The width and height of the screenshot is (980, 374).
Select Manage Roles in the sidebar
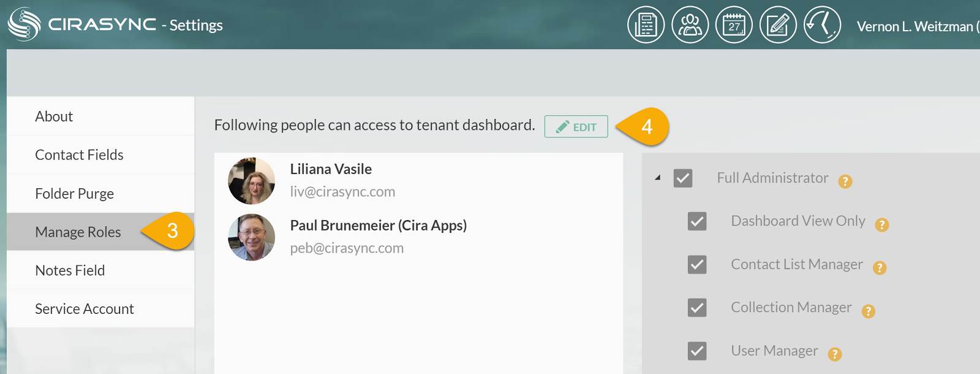point(78,232)
